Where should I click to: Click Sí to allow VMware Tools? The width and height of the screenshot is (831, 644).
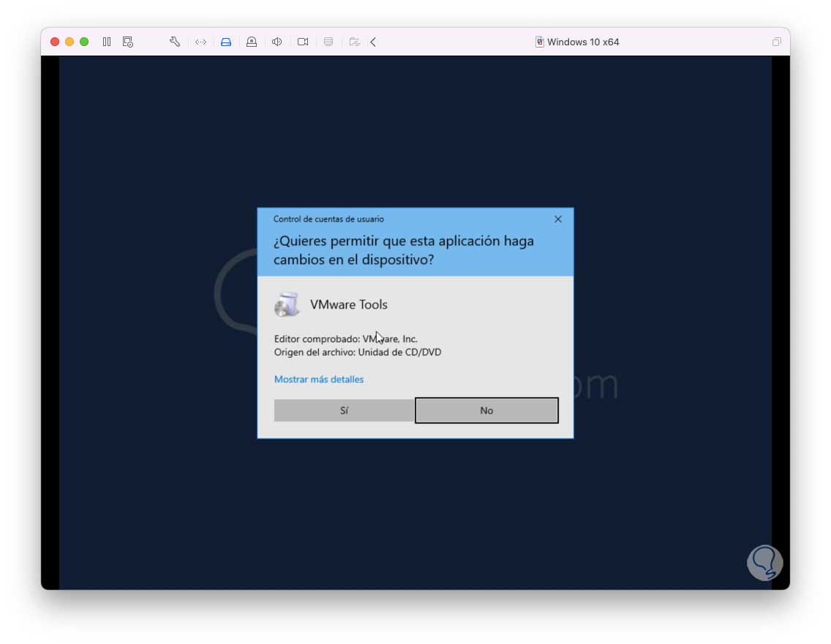click(x=344, y=410)
